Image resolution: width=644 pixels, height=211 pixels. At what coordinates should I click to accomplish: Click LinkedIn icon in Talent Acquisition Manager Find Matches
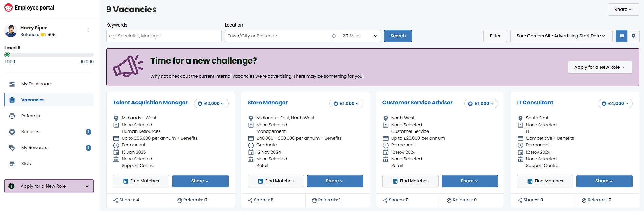click(x=126, y=181)
